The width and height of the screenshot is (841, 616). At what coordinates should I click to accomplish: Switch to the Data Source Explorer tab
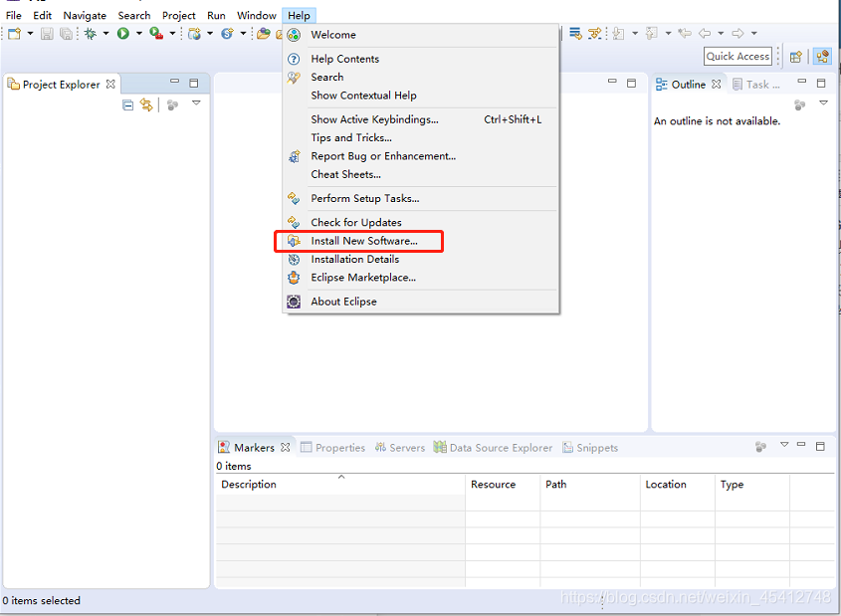[493, 448]
